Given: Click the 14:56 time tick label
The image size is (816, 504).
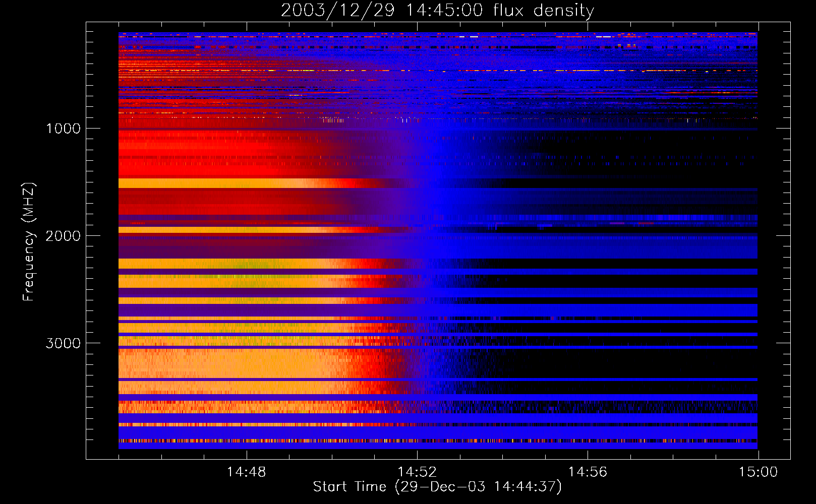Looking at the screenshot, I should 588,472.
